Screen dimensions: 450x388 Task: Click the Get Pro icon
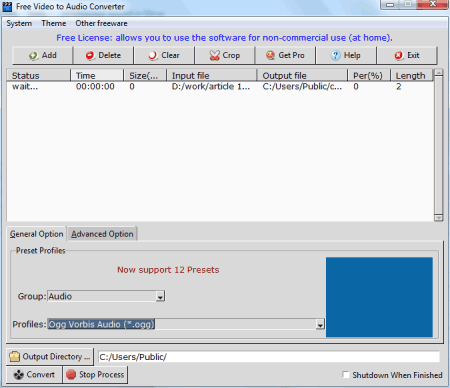click(270, 55)
